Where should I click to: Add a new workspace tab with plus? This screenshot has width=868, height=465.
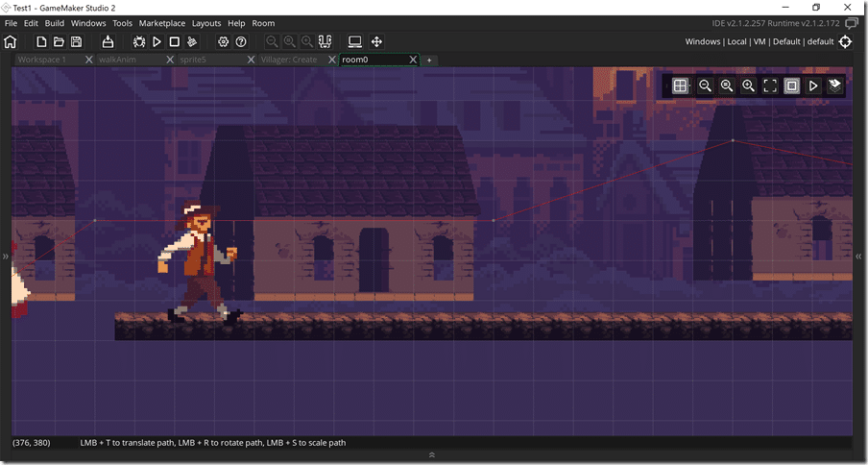tap(429, 60)
